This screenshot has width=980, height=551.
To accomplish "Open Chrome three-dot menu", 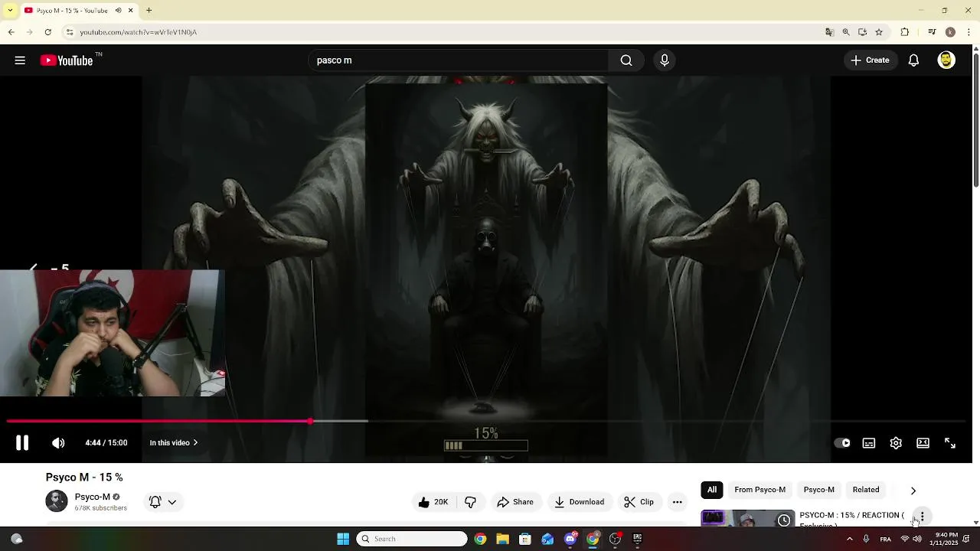I will point(969,32).
